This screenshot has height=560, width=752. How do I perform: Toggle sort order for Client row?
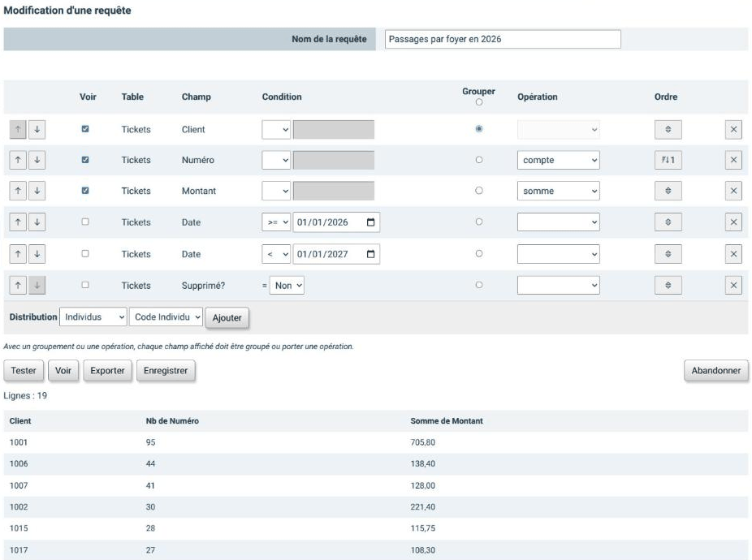(668, 130)
